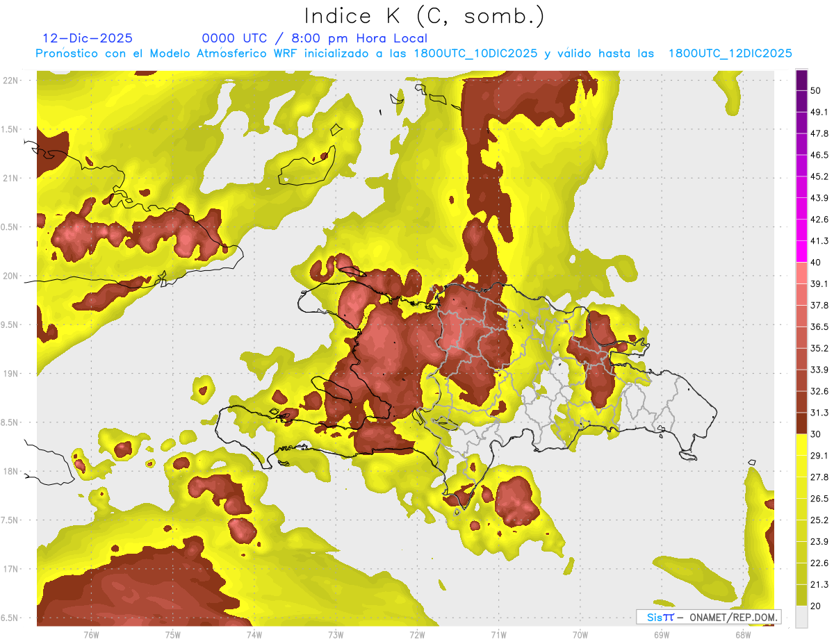Click the "20N" latitude label
The image size is (834, 644).
(11, 276)
